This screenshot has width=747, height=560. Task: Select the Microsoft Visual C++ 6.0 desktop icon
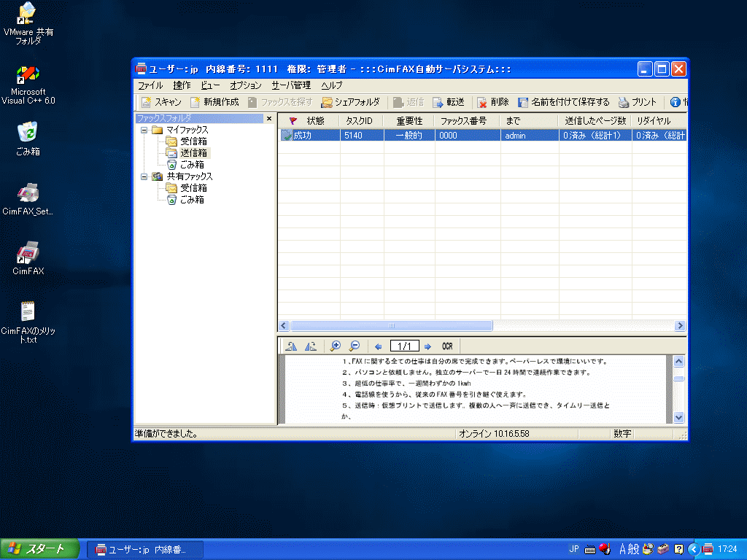click(x=28, y=85)
